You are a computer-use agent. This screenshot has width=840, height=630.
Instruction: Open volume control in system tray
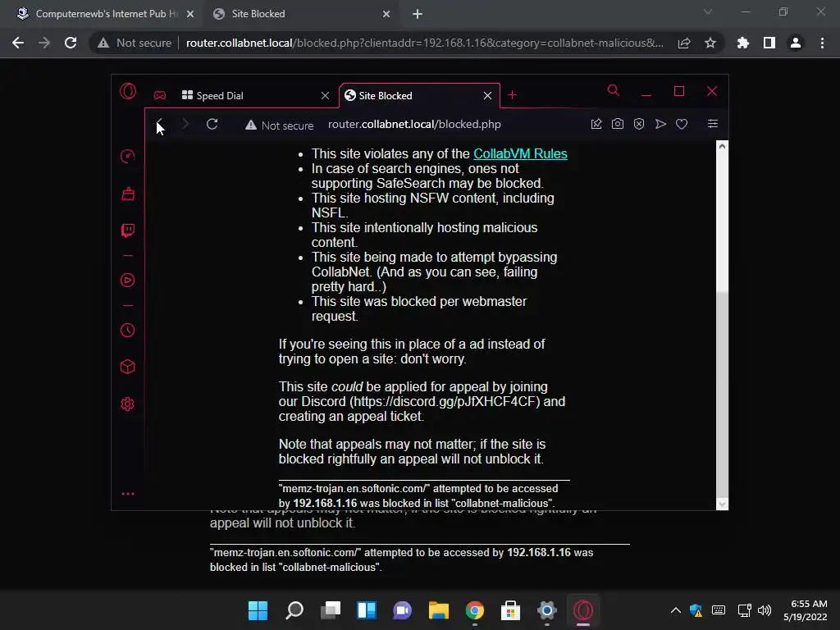(x=765, y=610)
